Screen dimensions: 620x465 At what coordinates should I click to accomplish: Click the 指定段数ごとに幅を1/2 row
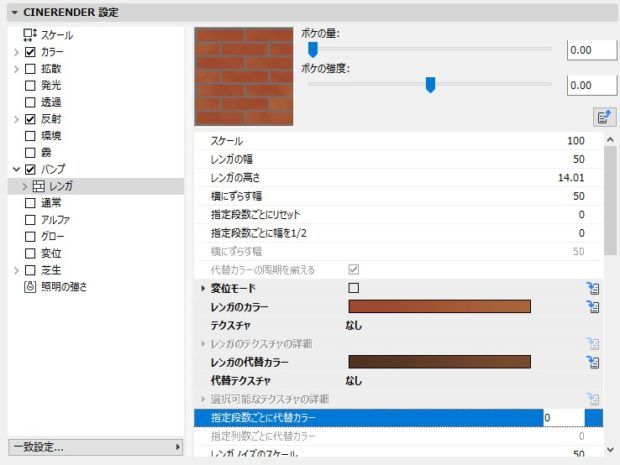pos(399,233)
